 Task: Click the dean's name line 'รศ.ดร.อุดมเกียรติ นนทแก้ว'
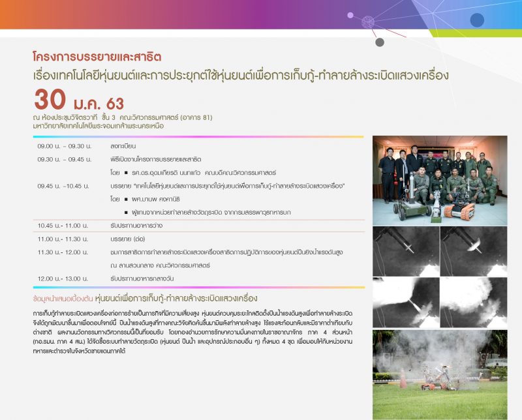pyautogui.click(x=166, y=173)
